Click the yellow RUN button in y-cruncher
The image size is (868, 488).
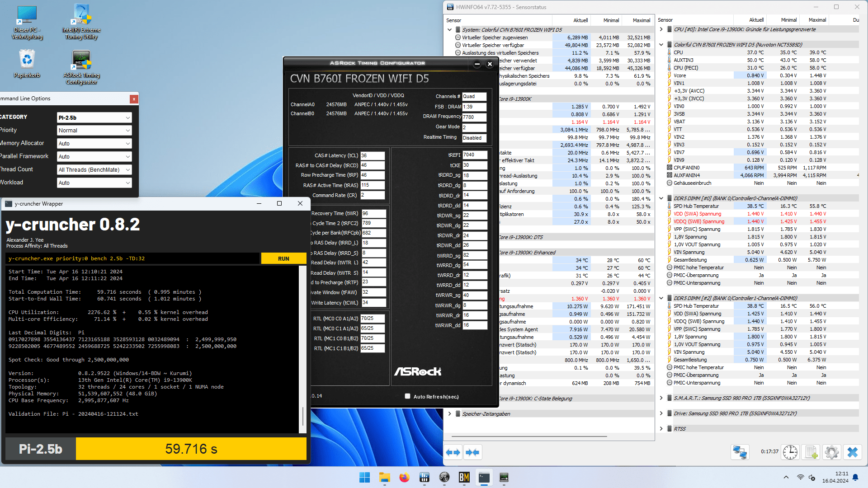tap(283, 258)
